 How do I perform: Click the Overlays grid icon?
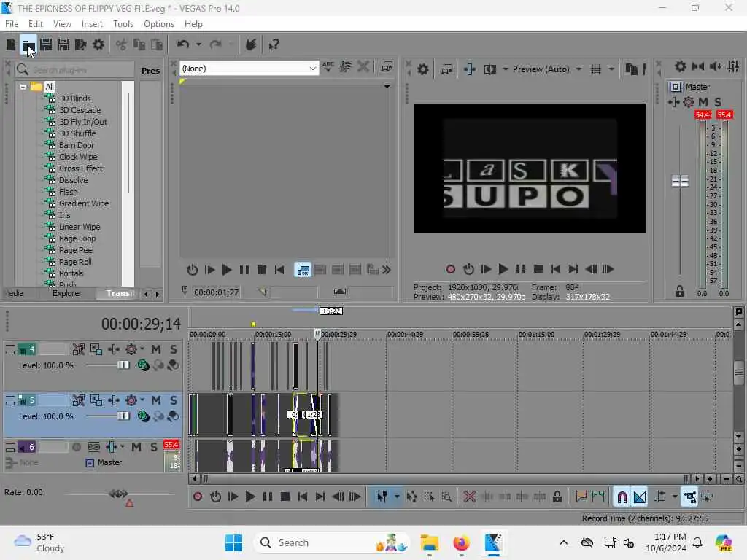tap(595, 69)
